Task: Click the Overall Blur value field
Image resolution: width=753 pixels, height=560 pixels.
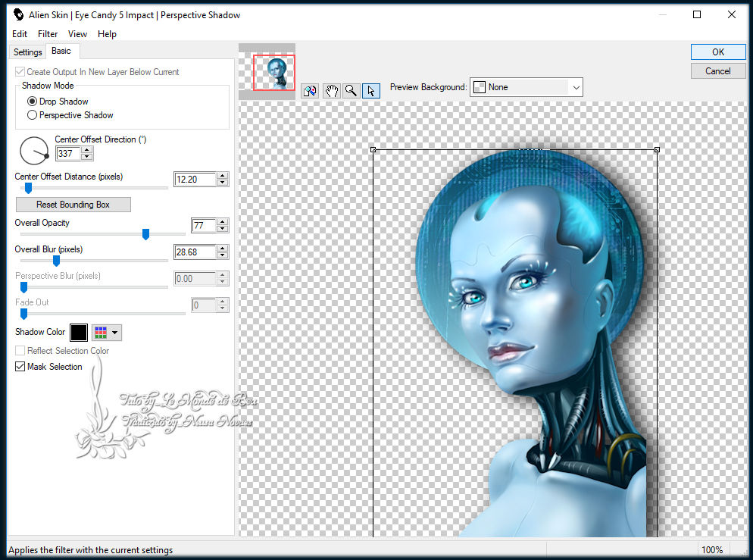Action: point(195,252)
